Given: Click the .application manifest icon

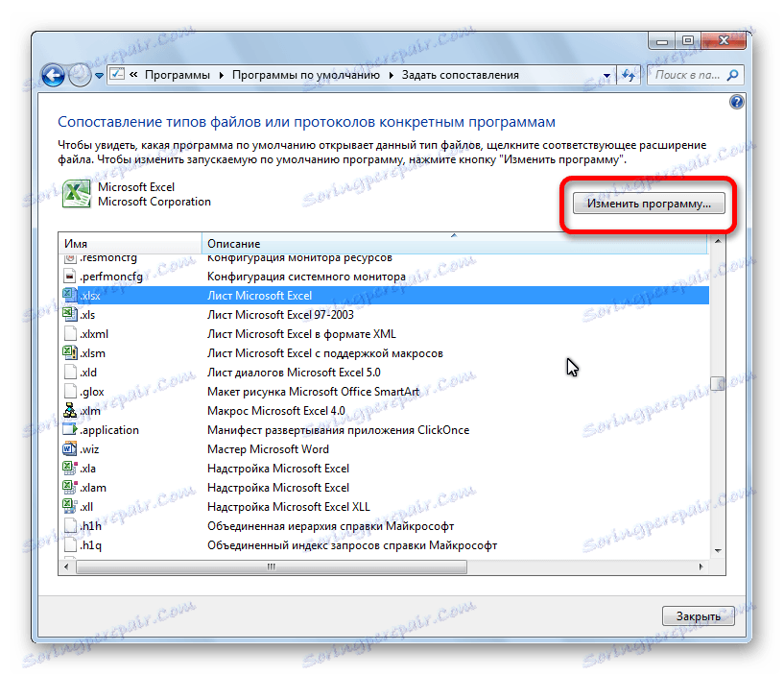Looking at the screenshot, I should tap(70, 429).
